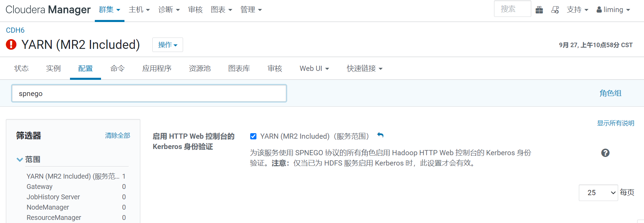Viewport: 644px width, 223px height.
Task: Click the YARN (MR2 Included) page title
Action: 81,44
